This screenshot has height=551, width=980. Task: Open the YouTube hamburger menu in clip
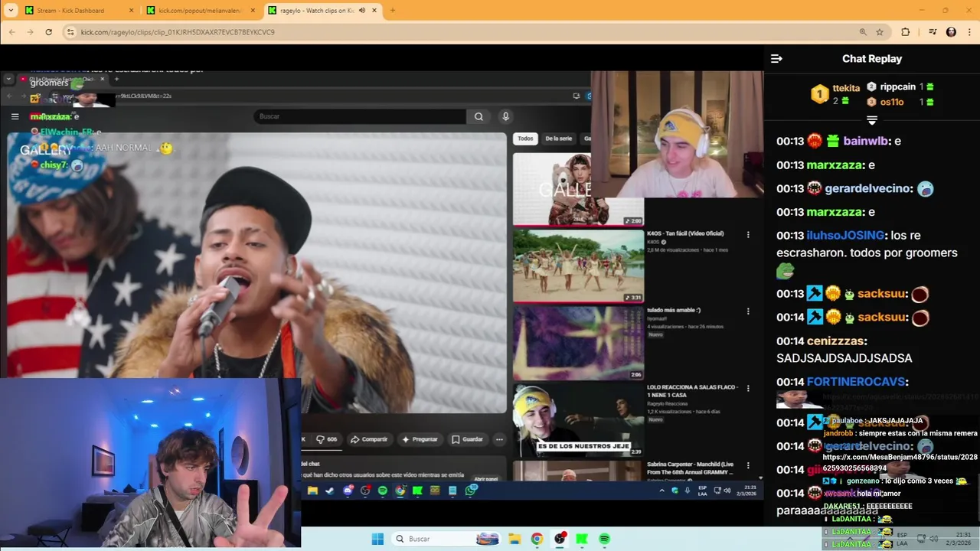15,116
